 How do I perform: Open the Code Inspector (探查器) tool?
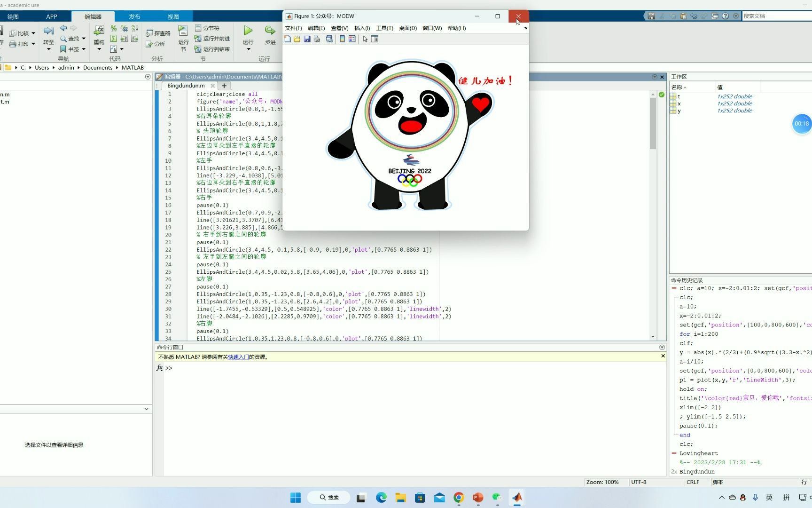(158, 33)
